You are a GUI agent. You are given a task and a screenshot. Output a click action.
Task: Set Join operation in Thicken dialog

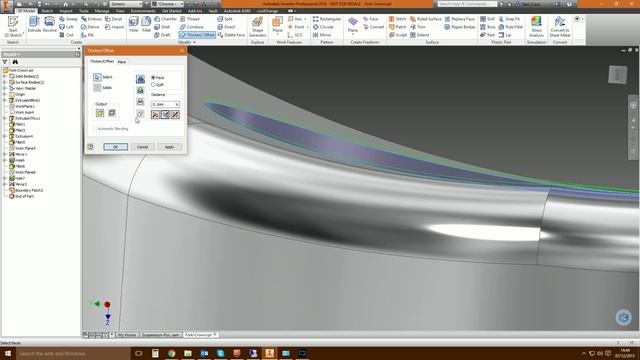[140, 79]
